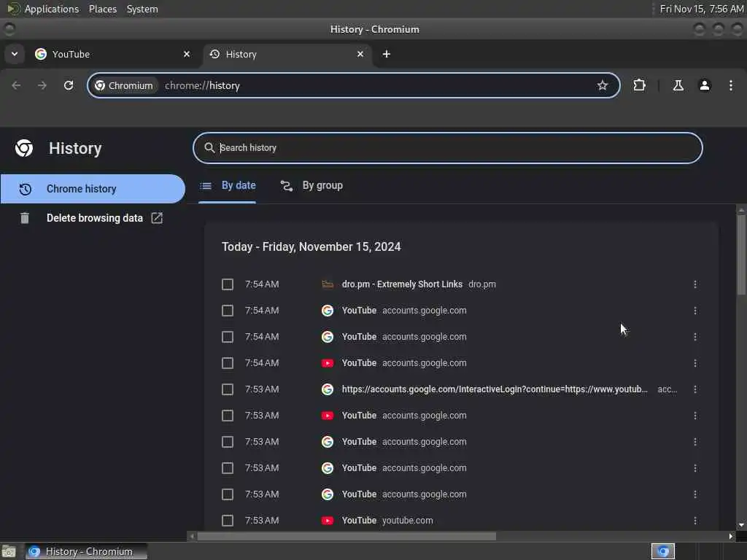Click the chrome://history address bar

coord(354,85)
